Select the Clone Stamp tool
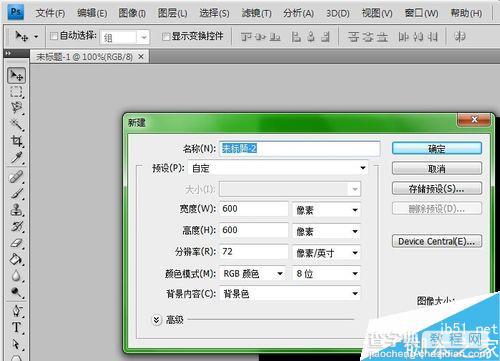500x361 pixels. pyautogui.click(x=16, y=210)
